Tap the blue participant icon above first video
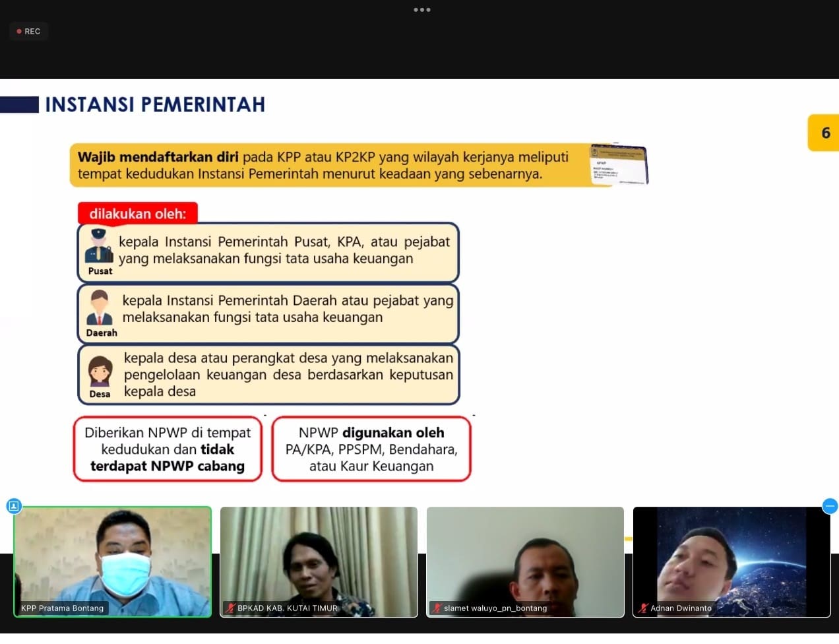 pyautogui.click(x=14, y=506)
